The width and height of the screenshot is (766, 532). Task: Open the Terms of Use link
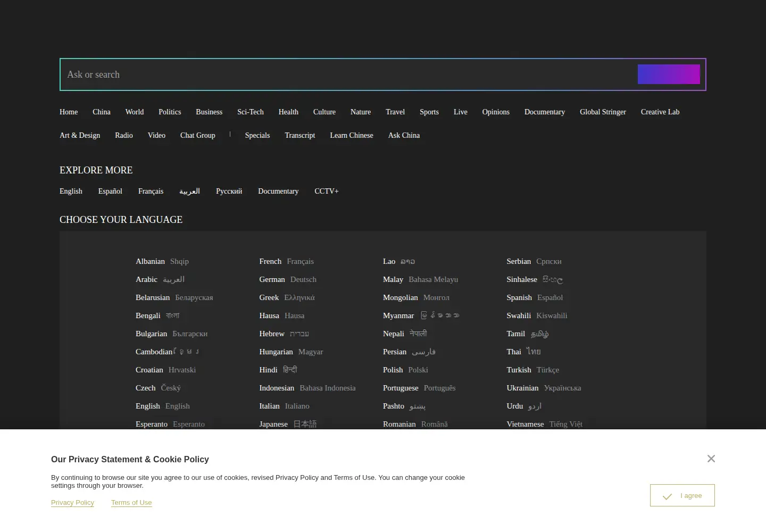131,503
